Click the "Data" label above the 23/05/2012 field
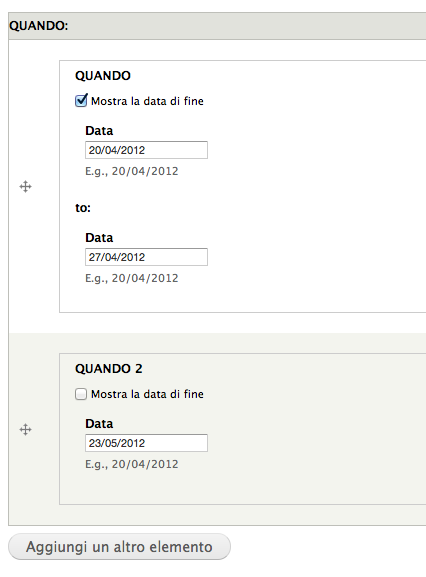 (x=99, y=424)
